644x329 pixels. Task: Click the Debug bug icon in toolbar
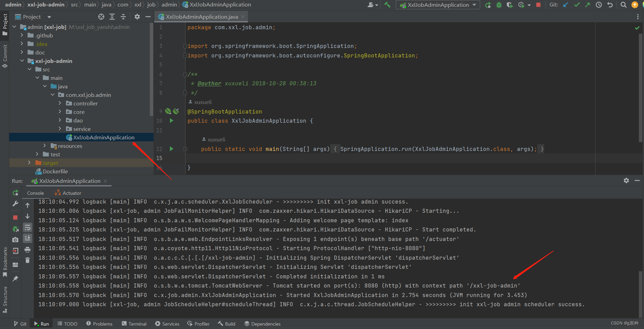coord(499,5)
